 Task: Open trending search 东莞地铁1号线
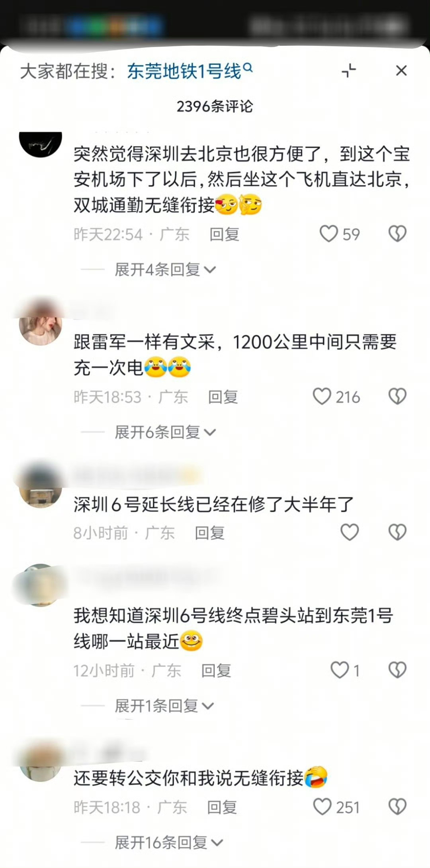(184, 72)
